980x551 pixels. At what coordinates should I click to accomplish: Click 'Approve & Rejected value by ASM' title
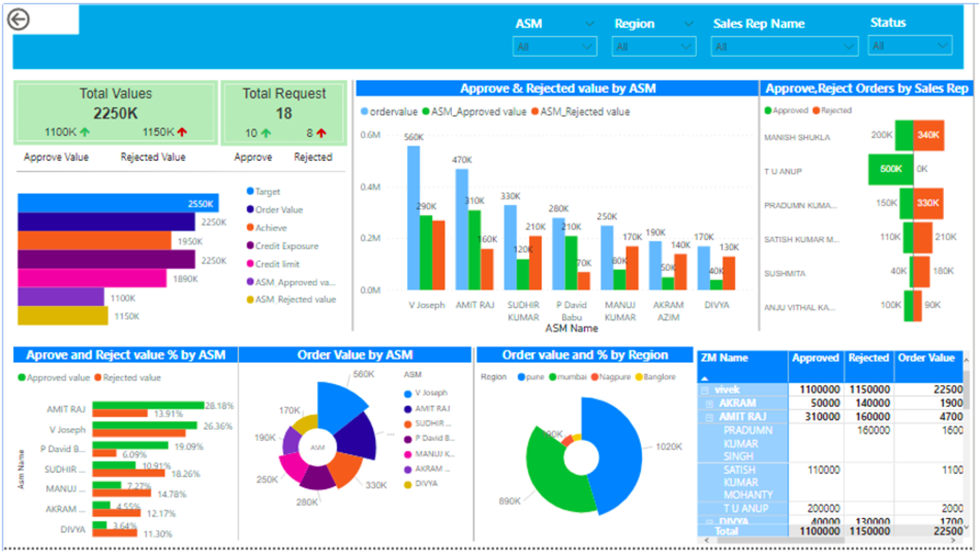(x=557, y=89)
